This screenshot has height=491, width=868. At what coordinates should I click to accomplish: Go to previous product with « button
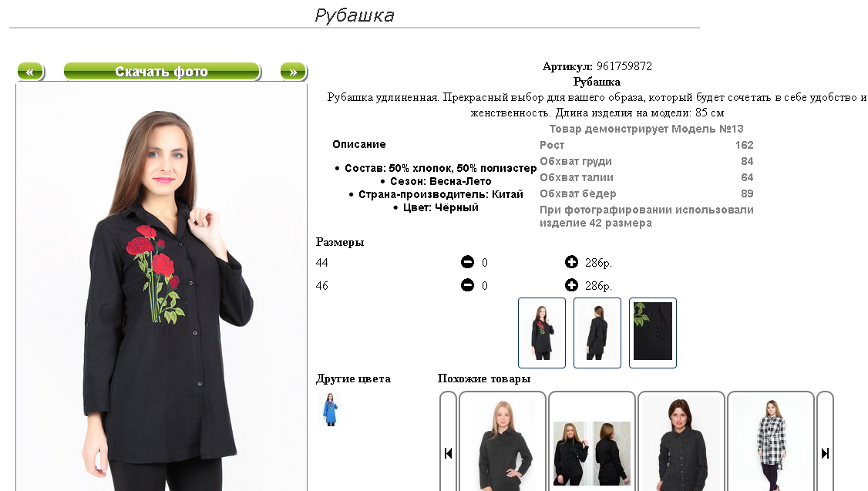(x=30, y=72)
